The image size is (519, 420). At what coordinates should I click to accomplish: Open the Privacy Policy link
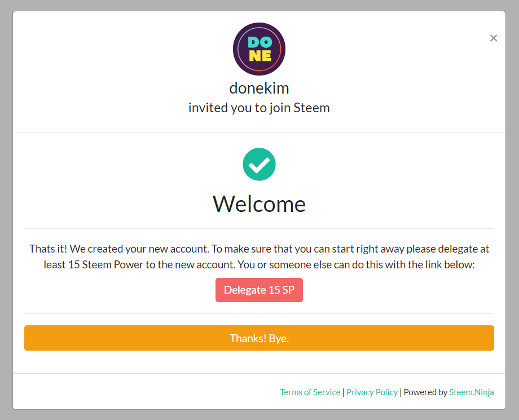(x=372, y=392)
